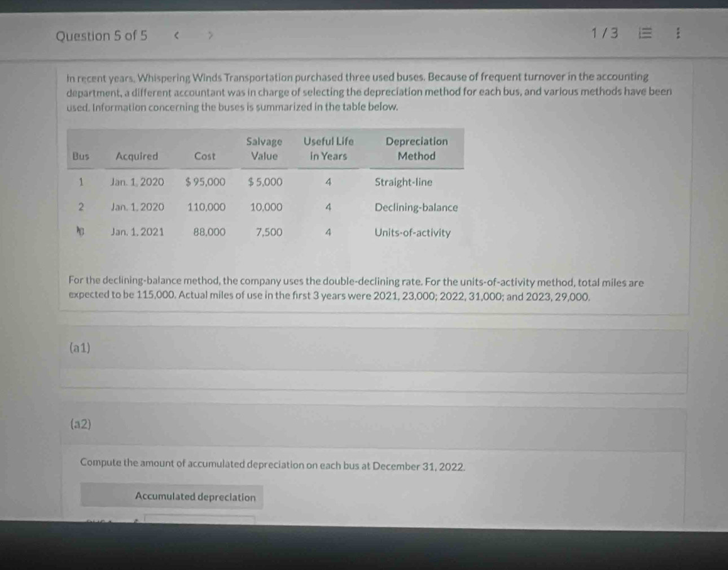Image resolution: width=728 pixels, height=570 pixels.
Task: Select the Acquired column header
Action: pos(137,156)
